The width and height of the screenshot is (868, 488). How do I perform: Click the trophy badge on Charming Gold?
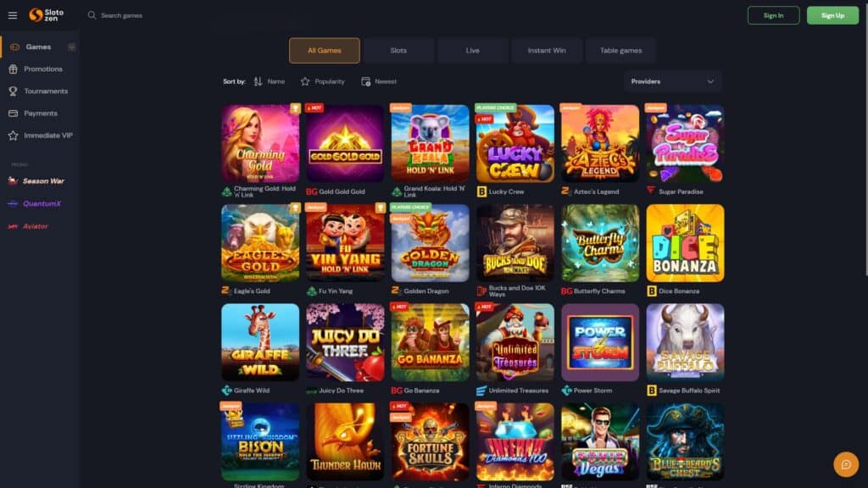(295, 108)
